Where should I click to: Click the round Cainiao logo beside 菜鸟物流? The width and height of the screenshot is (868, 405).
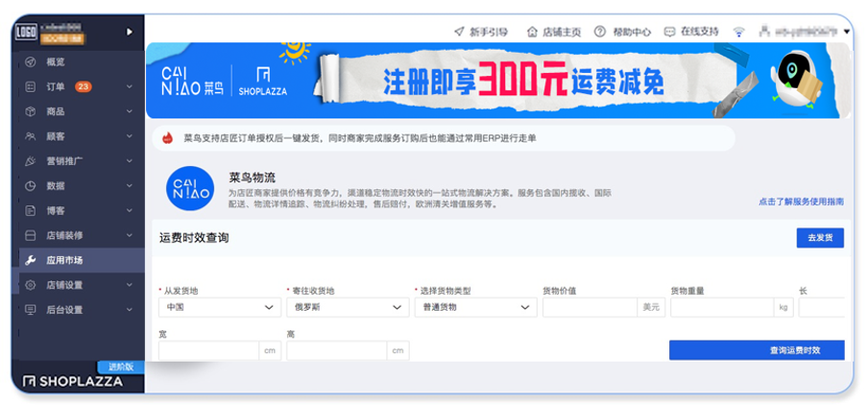(x=190, y=189)
